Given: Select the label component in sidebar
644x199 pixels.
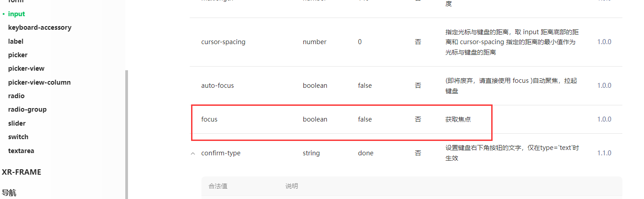Looking at the screenshot, I should point(16,41).
